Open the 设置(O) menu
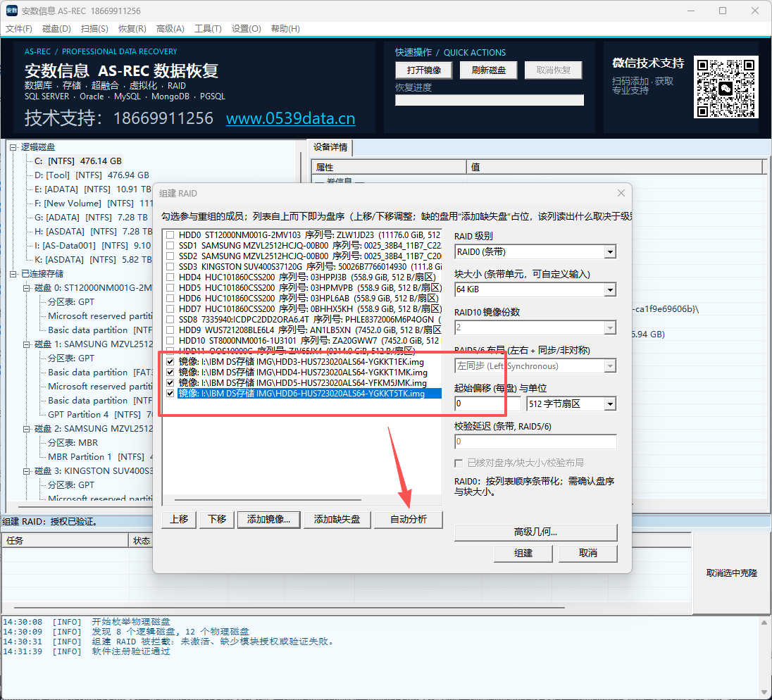 (x=247, y=29)
